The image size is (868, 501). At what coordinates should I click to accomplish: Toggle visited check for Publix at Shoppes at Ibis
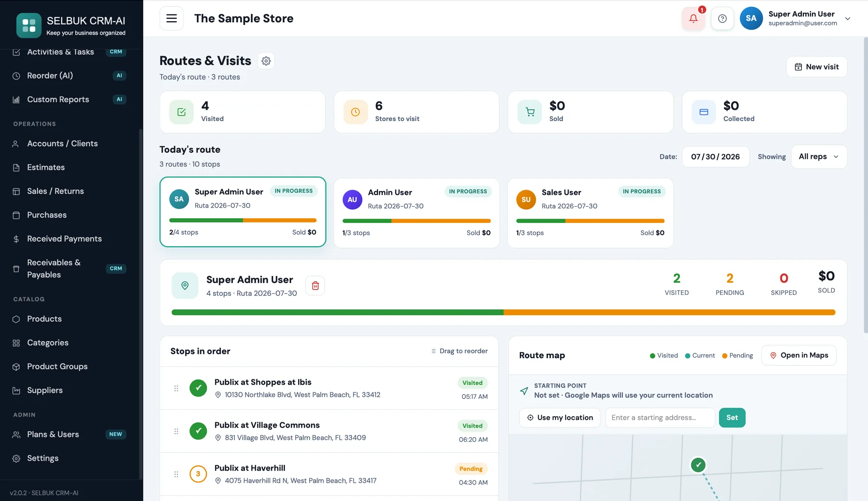click(198, 388)
